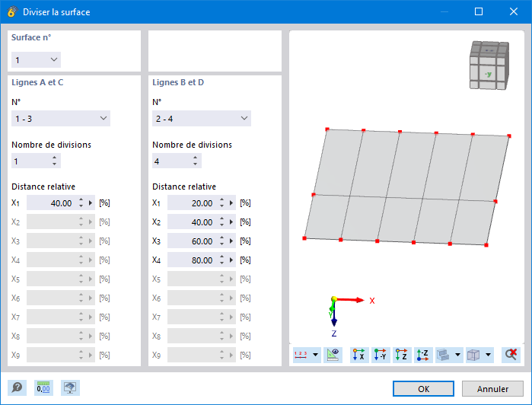The width and height of the screenshot is (532, 405).
Task: Click the solid render mode icon
Action: (x=444, y=355)
